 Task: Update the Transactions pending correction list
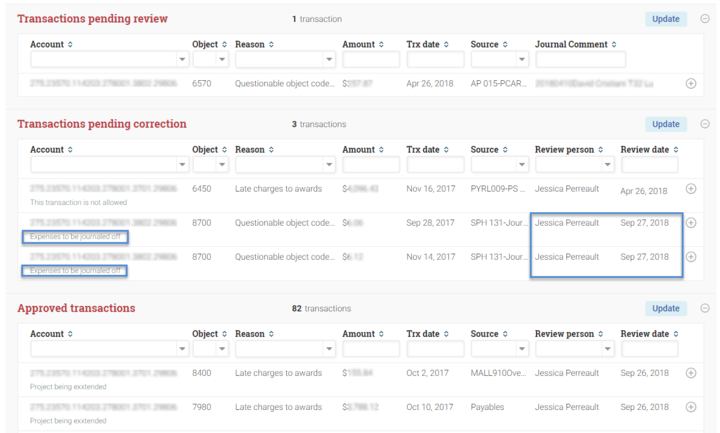tap(666, 124)
